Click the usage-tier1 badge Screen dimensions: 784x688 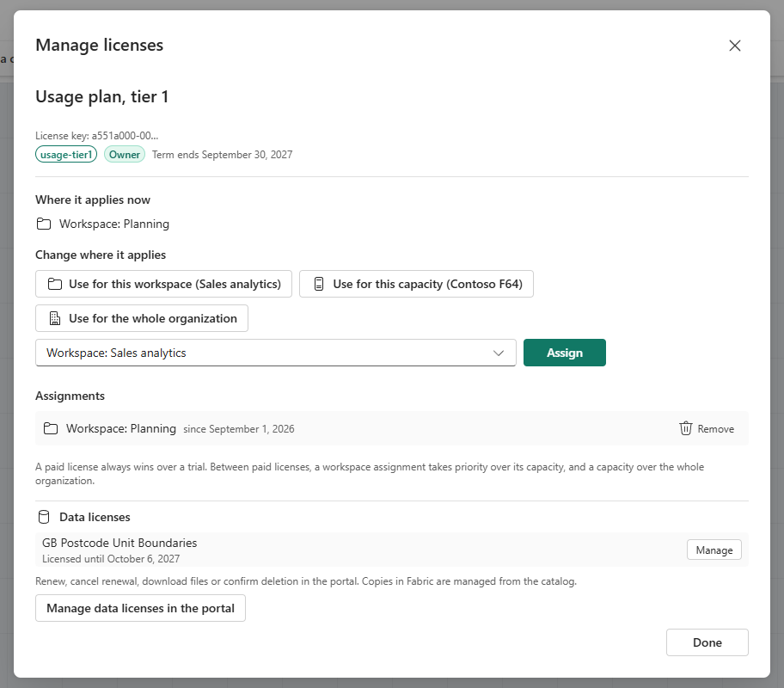coord(66,155)
